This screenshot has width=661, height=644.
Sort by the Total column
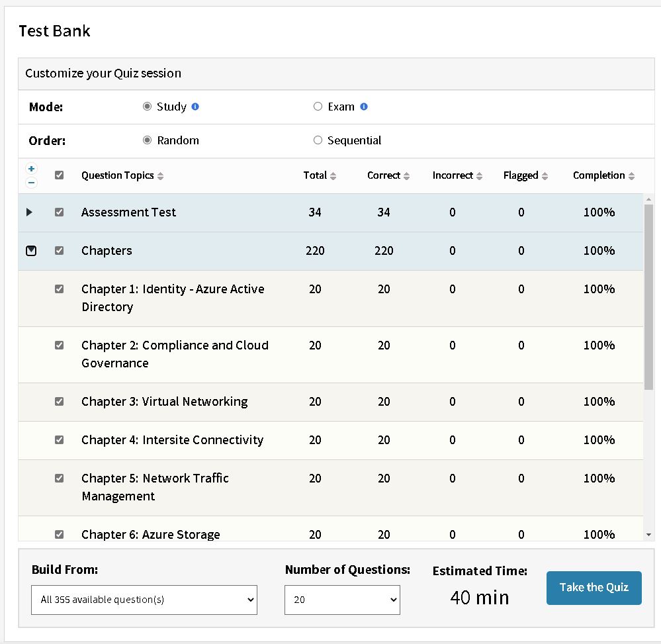[x=333, y=176]
